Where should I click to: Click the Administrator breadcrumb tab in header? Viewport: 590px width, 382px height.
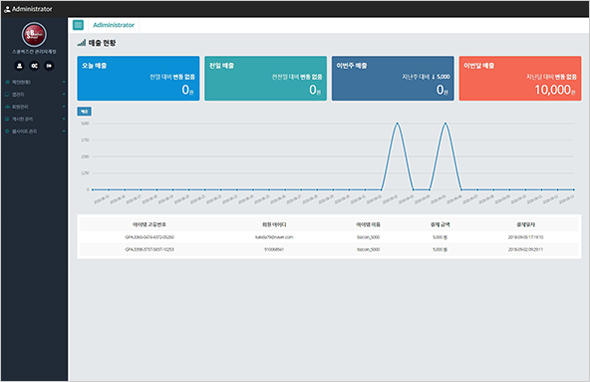pos(114,25)
